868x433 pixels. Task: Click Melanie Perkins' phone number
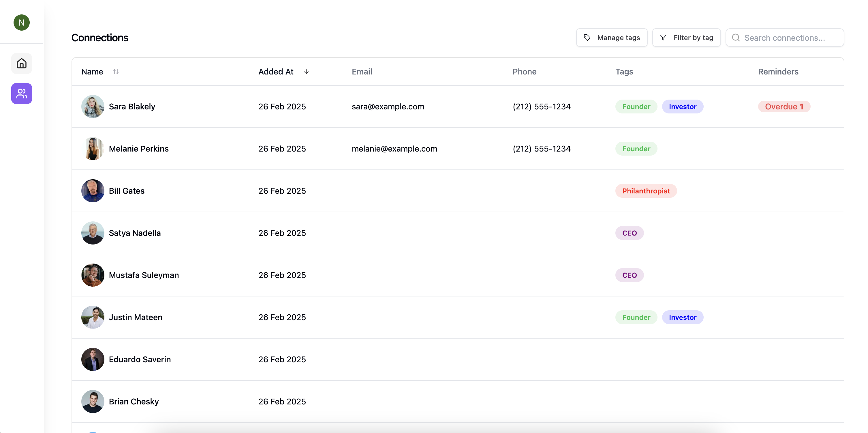tap(542, 149)
